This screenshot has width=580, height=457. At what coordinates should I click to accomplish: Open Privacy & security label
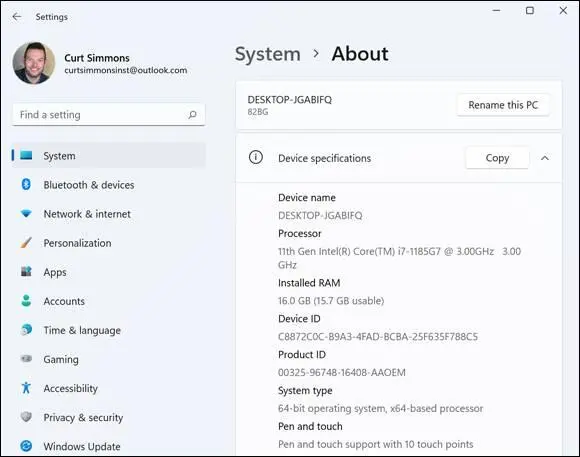[83, 417]
